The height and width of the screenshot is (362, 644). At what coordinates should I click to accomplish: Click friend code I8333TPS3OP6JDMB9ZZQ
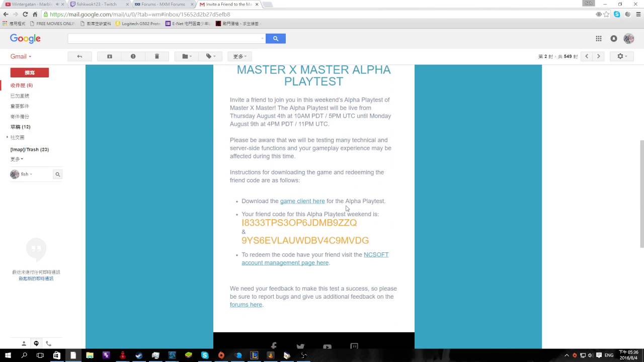click(299, 223)
